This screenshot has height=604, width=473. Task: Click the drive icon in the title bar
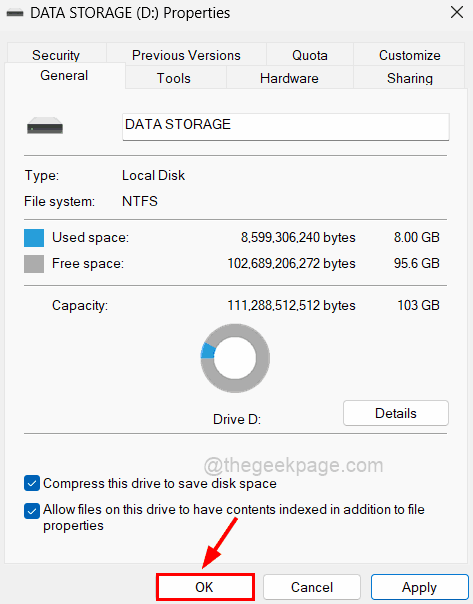click(x=15, y=13)
